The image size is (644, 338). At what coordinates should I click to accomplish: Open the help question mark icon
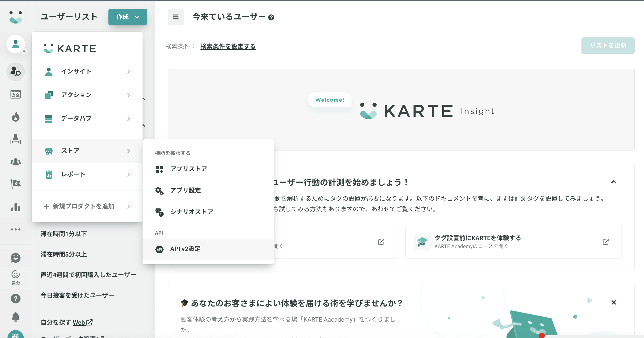click(15, 298)
